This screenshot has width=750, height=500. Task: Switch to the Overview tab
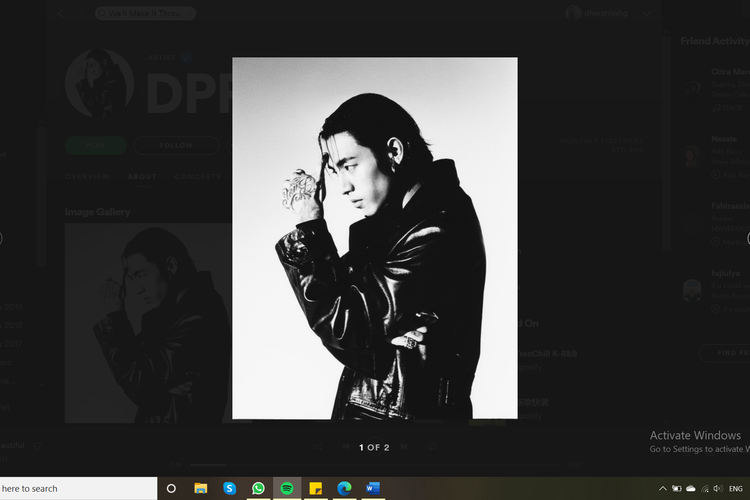click(x=87, y=176)
